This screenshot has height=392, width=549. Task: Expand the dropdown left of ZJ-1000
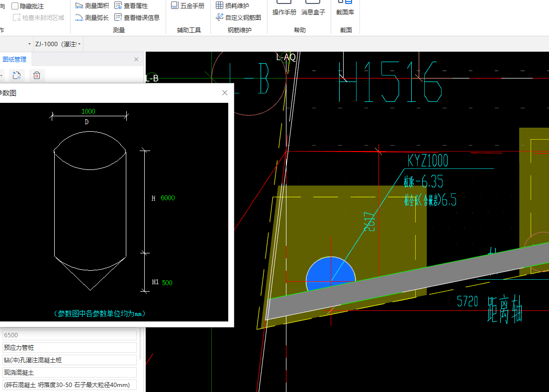pos(29,44)
